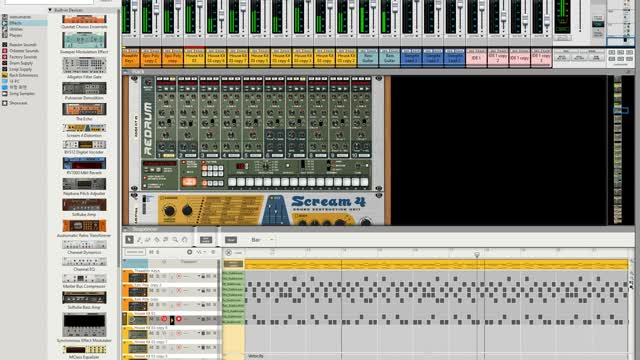Select the Utilities browser category
The width and height of the screenshot is (640, 360).
point(16,29)
